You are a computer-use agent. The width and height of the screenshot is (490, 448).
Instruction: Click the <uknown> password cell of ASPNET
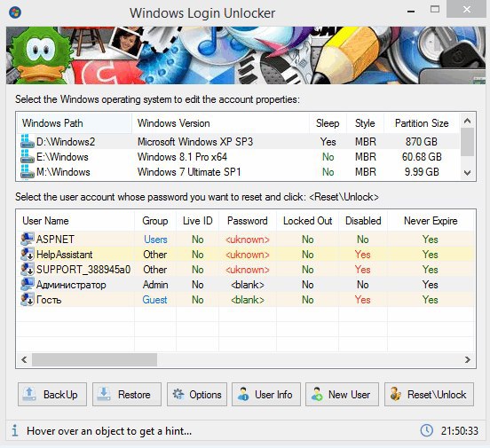248,240
